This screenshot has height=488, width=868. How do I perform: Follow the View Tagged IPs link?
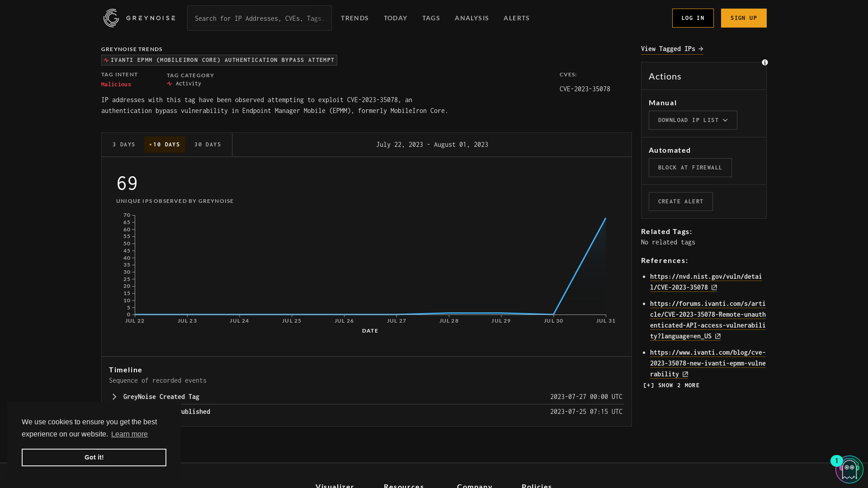(672, 49)
